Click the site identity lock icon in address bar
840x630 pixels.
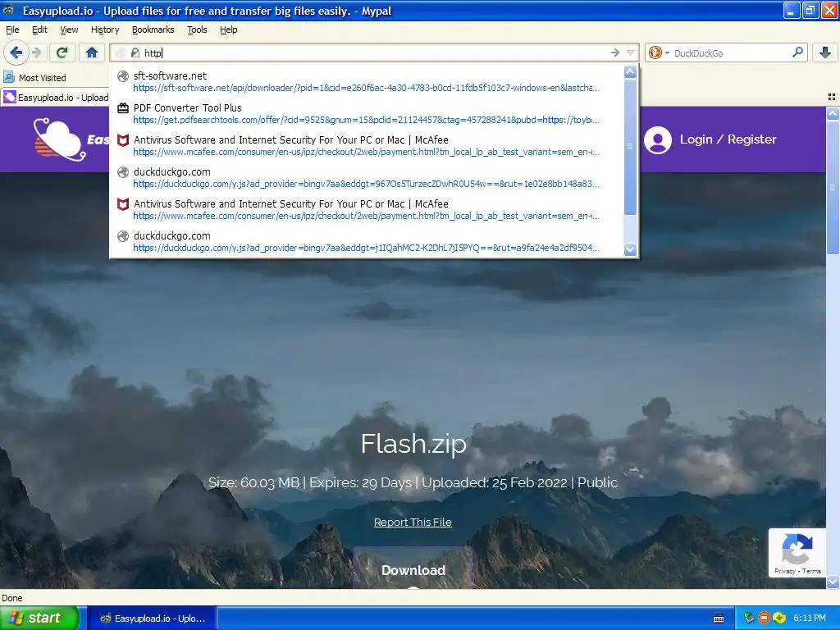[135, 52]
